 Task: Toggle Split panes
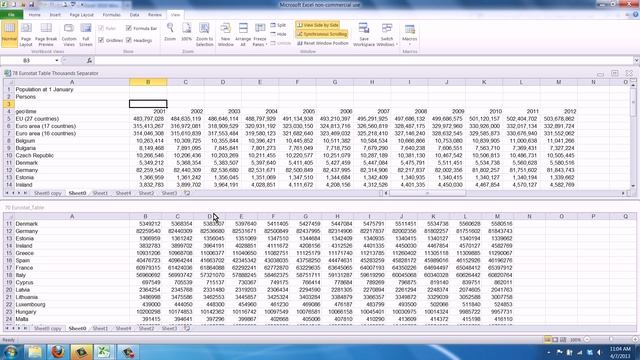coord(278,25)
